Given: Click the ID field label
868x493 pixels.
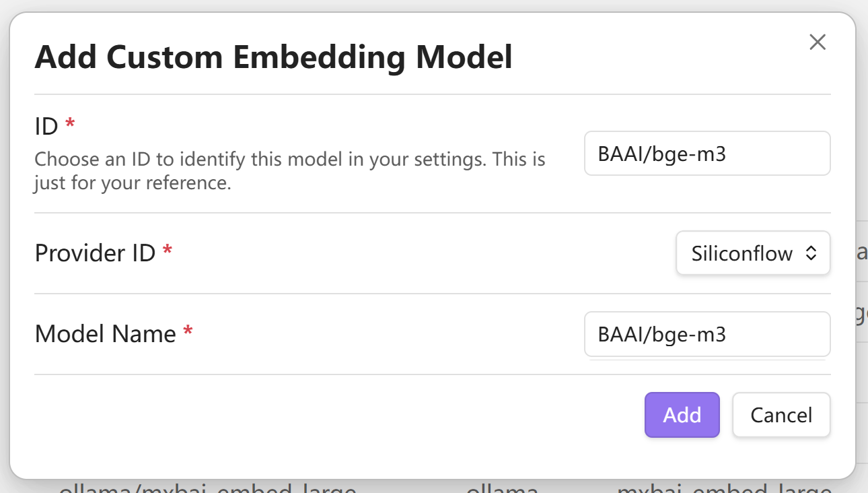Looking at the screenshot, I should 46,125.
